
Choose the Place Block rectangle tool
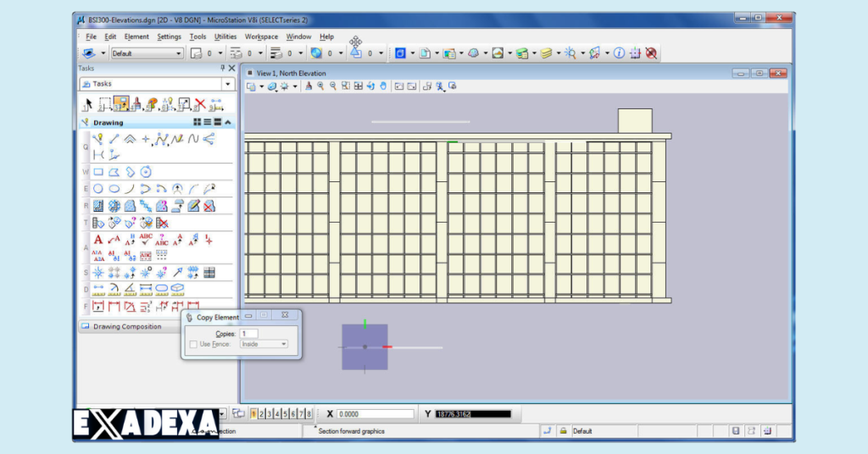(x=98, y=172)
